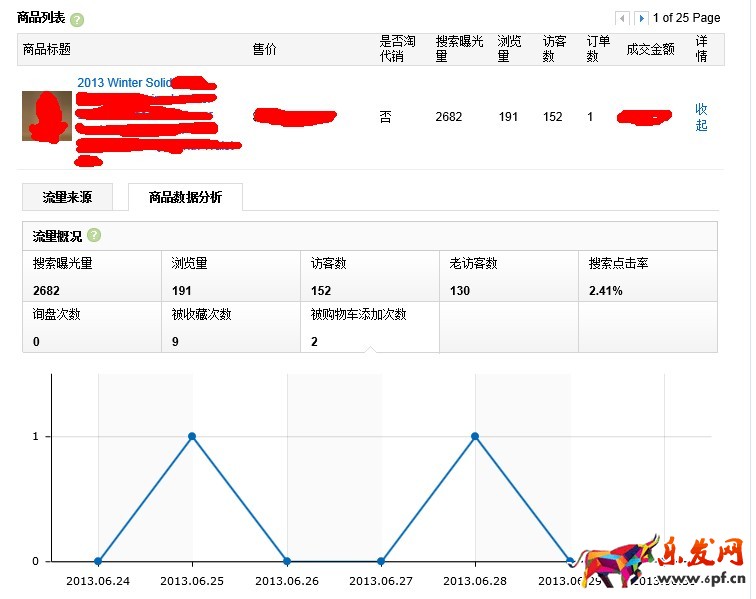
Task: Click 成交金额 column header
Action: [x=650, y=49]
